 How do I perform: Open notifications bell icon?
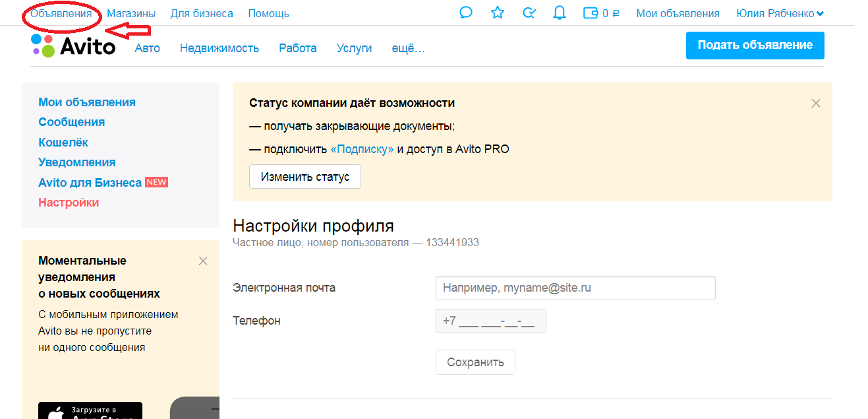560,13
